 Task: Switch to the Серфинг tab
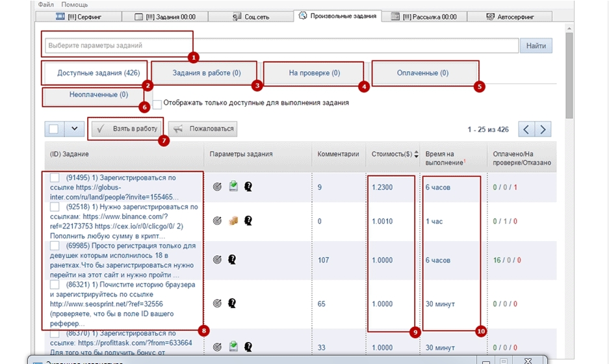[79, 17]
